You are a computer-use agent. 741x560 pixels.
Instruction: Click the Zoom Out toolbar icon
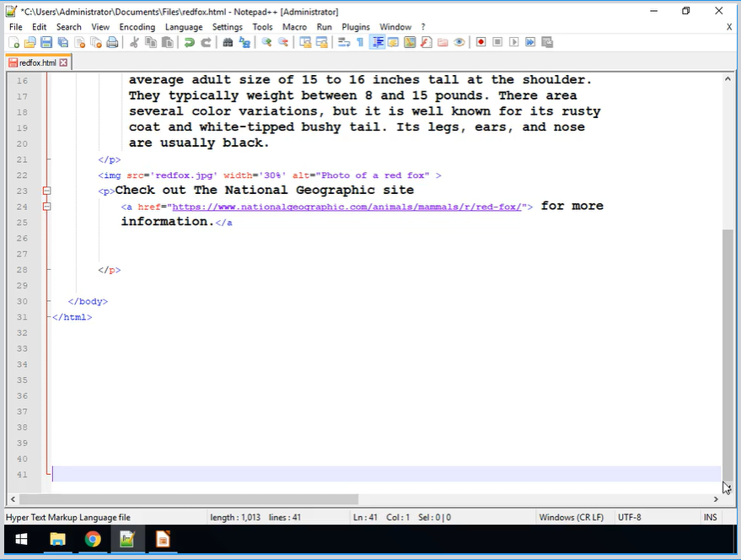pyautogui.click(x=283, y=42)
